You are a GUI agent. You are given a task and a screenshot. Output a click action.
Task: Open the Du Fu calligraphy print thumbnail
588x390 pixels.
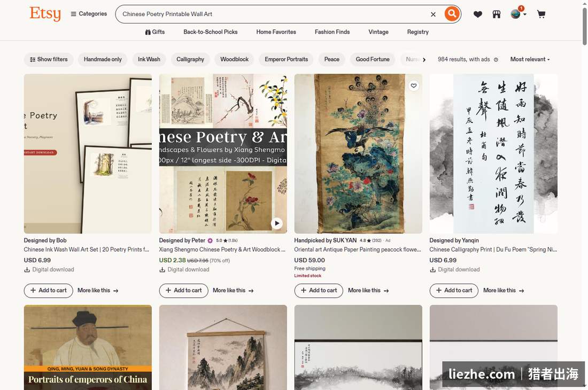(493, 154)
